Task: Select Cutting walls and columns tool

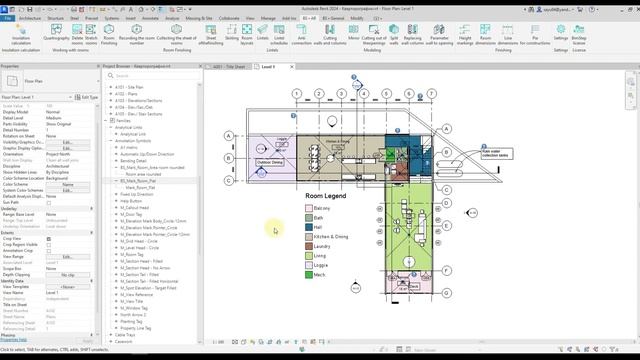Action: pyautogui.click(x=330, y=34)
